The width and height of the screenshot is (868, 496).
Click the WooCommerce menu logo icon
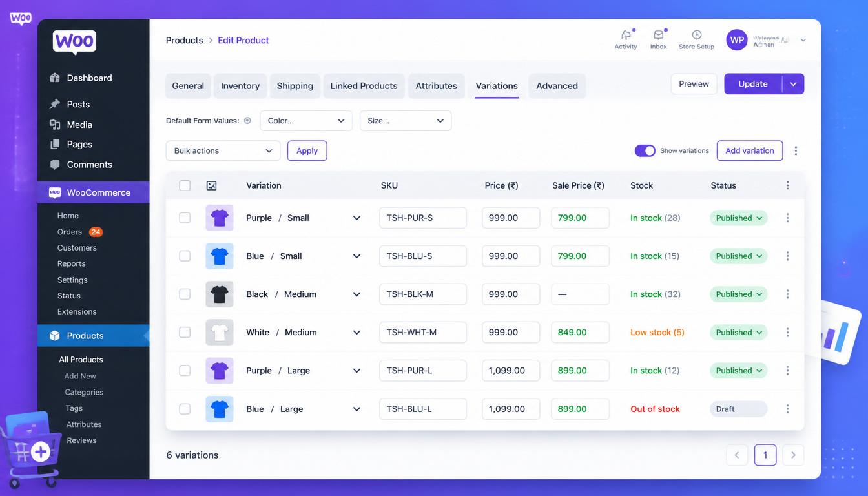[55, 192]
